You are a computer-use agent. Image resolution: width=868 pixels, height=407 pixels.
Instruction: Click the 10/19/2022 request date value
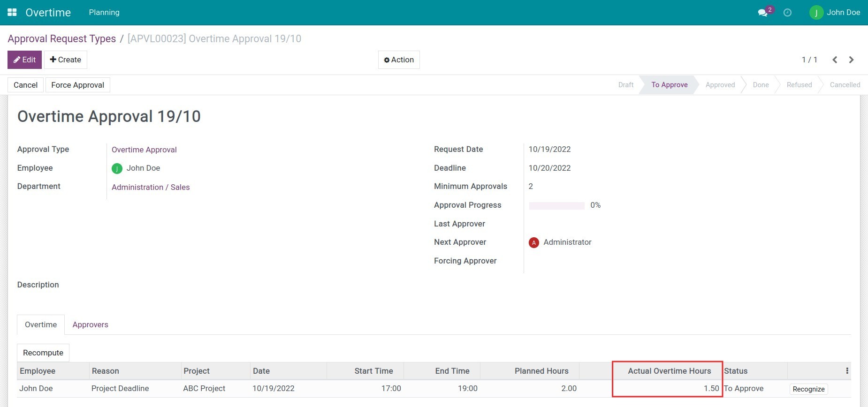pos(549,149)
